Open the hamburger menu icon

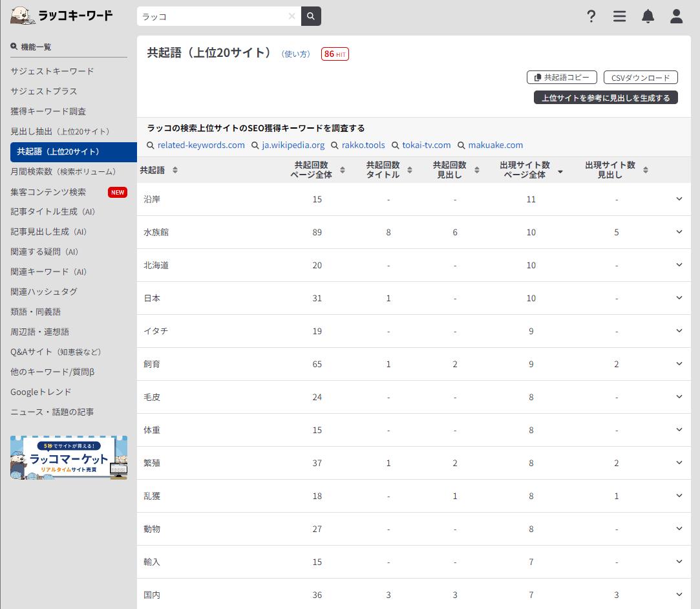pos(619,16)
